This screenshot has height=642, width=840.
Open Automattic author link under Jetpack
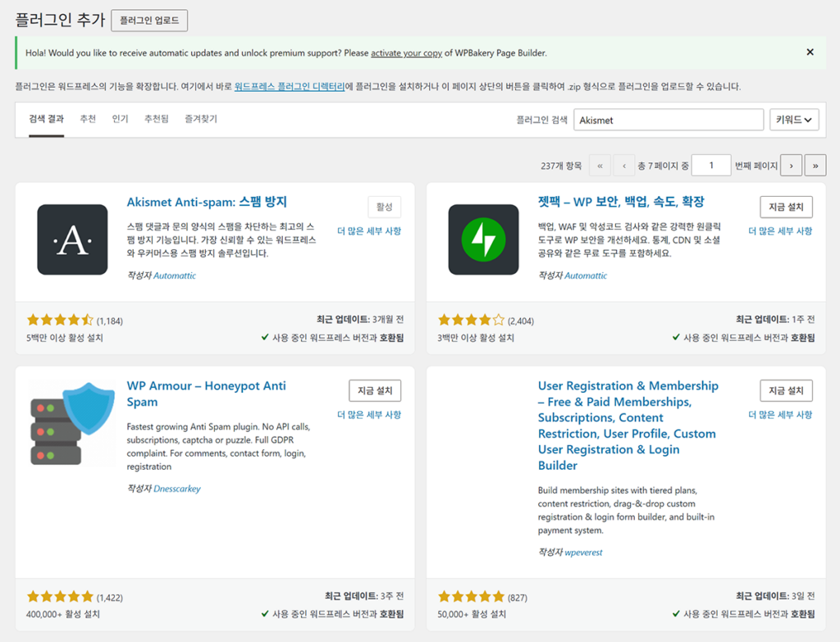[x=586, y=275]
